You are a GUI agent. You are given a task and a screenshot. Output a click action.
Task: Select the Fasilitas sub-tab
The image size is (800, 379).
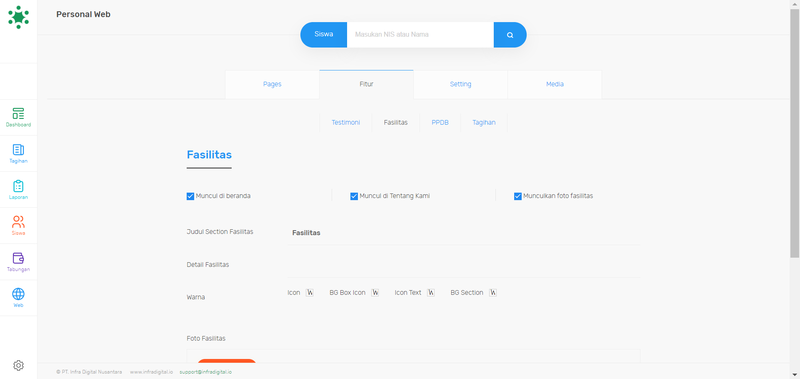coord(395,122)
